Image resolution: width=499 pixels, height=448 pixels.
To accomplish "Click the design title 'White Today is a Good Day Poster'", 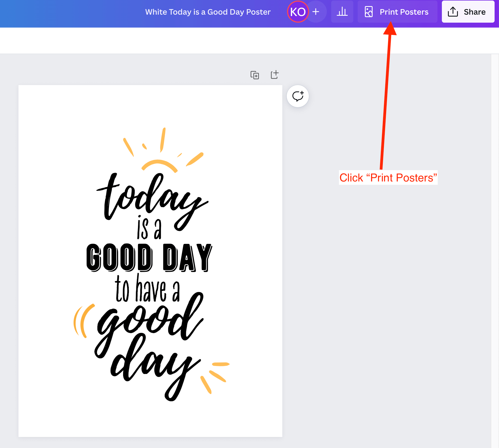I will 208,12.
